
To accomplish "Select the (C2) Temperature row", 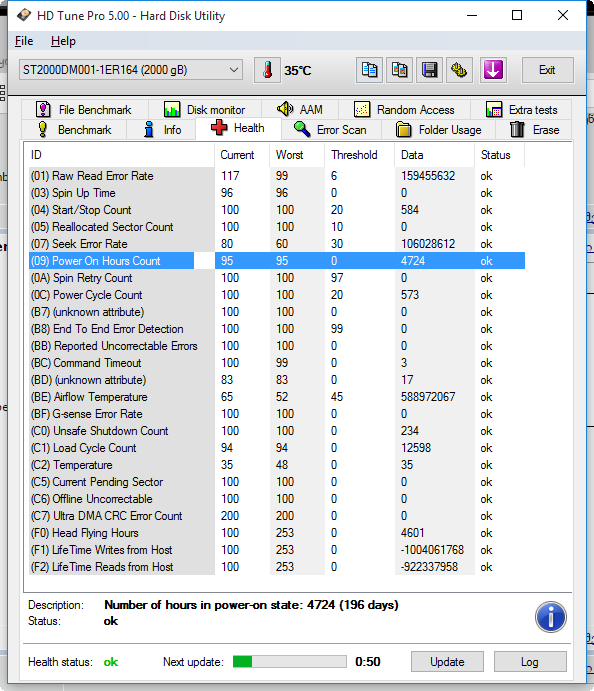I will (277, 465).
